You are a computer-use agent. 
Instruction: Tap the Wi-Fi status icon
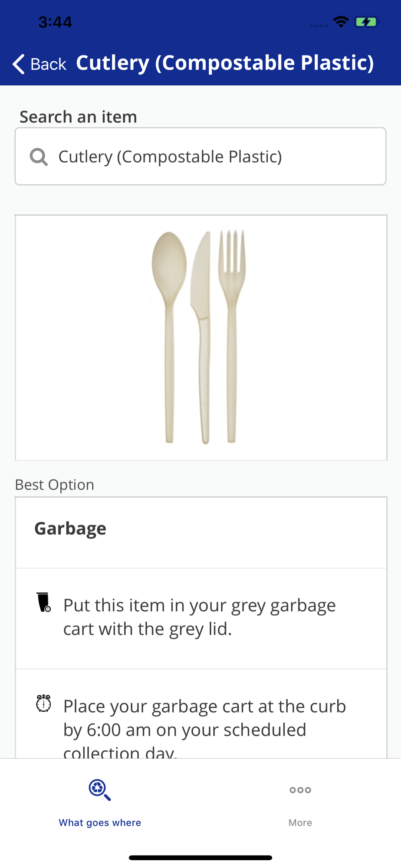341,22
